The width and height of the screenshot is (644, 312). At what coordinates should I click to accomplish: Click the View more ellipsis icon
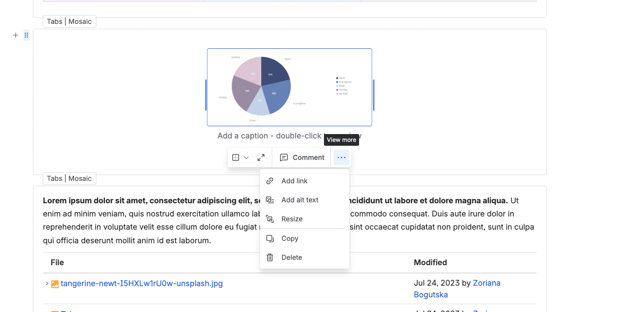tap(342, 157)
